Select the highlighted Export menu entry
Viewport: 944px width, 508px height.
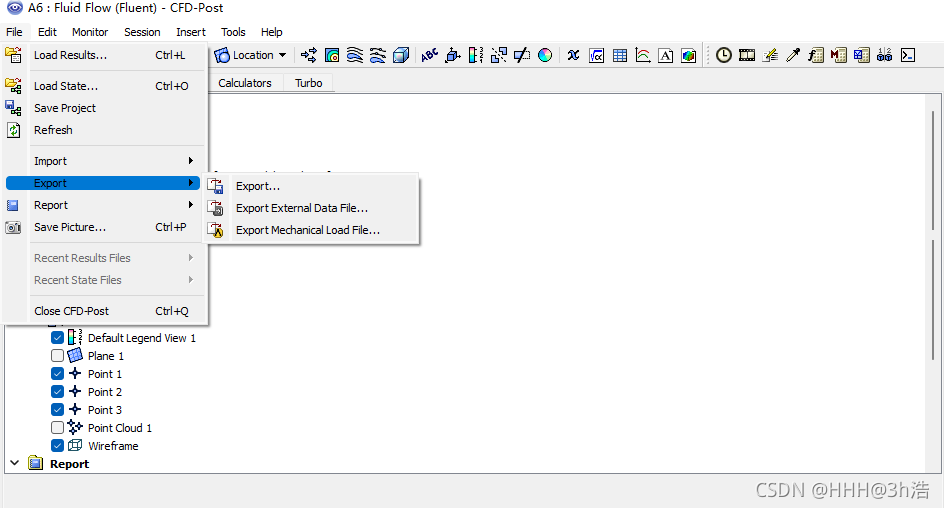pos(103,183)
